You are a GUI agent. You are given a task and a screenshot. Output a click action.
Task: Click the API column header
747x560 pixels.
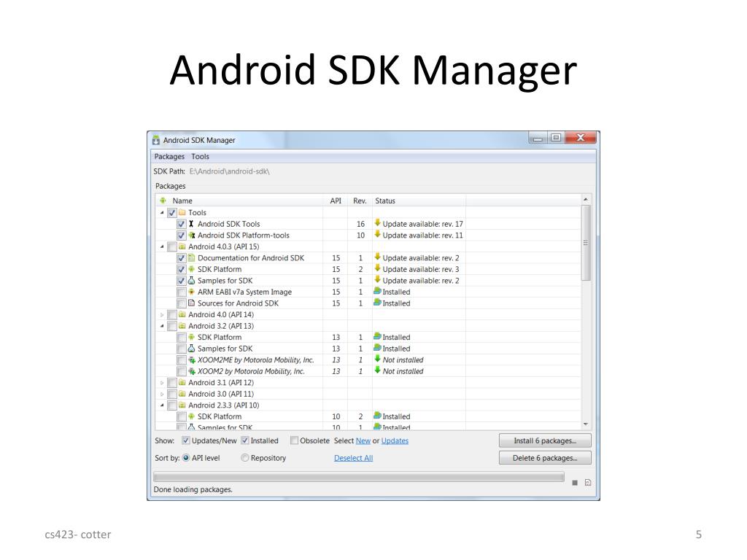336,201
